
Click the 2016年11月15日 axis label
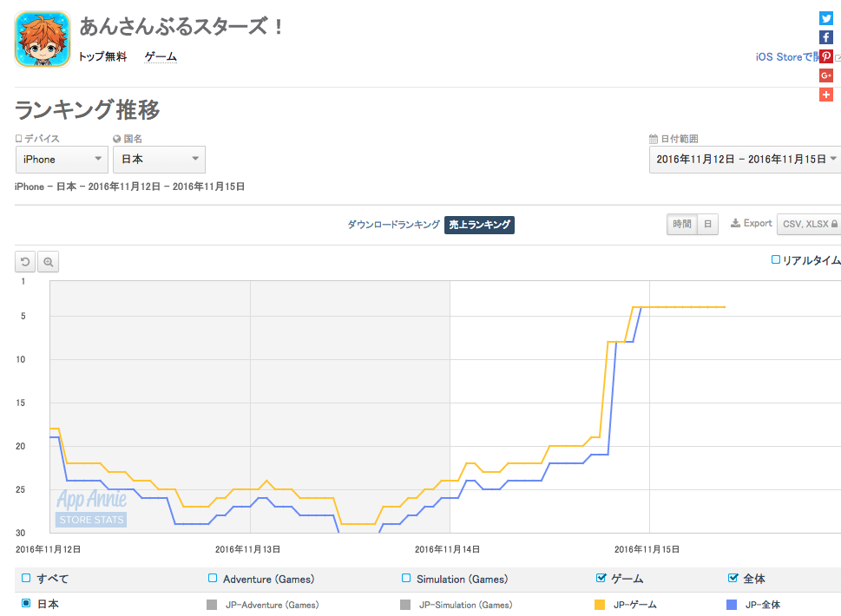pos(647,549)
